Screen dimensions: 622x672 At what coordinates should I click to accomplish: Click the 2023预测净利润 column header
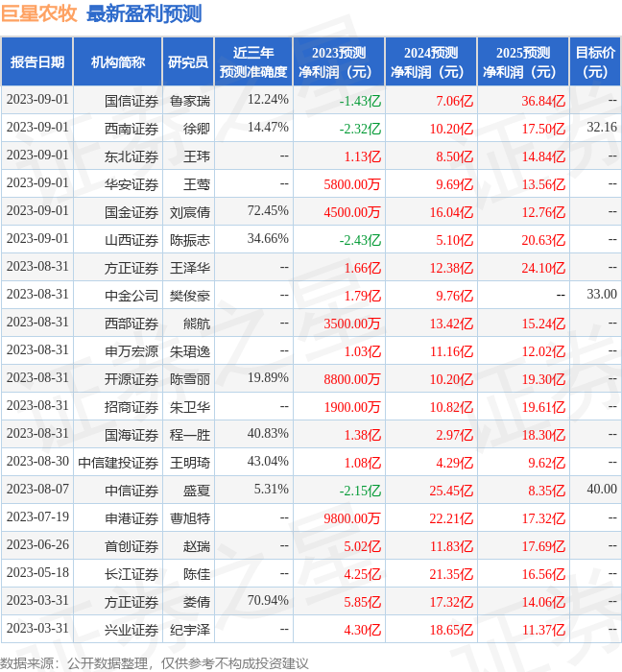coord(339,62)
